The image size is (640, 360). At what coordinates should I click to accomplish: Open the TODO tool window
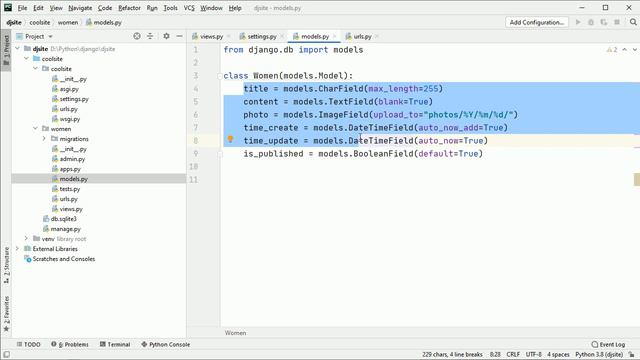tap(29, 344)
